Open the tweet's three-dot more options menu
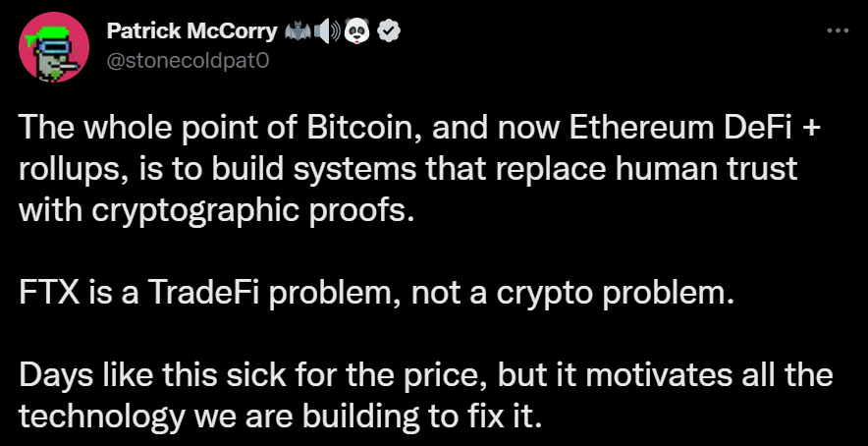 pyautogui.click(x=838, y=31)
